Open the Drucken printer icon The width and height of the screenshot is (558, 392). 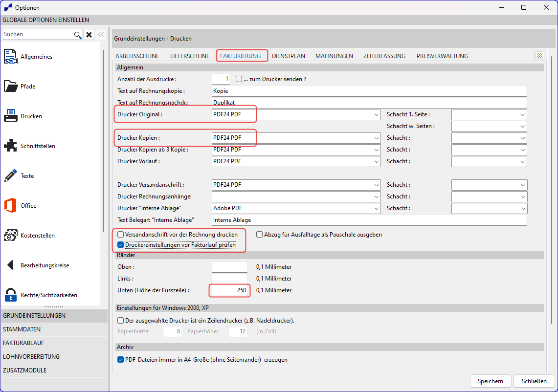point(10,116)
